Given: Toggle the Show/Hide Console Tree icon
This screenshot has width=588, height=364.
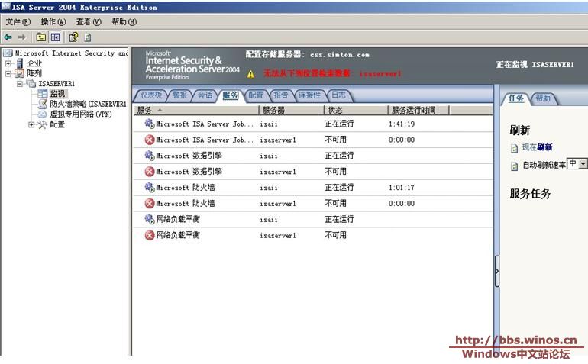Looking at the screenshot, I should pyautogui.click(x=55, y=37).
